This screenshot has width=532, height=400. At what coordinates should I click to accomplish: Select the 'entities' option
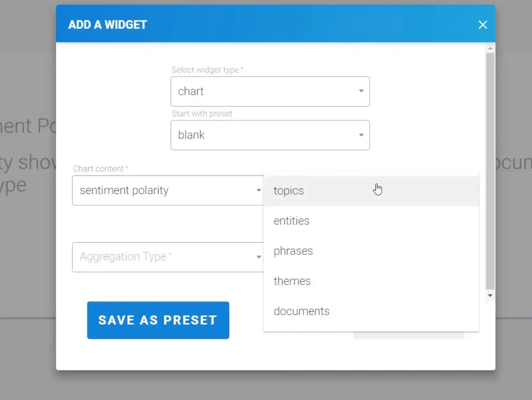pyautogui.click(x=292, y=221)
